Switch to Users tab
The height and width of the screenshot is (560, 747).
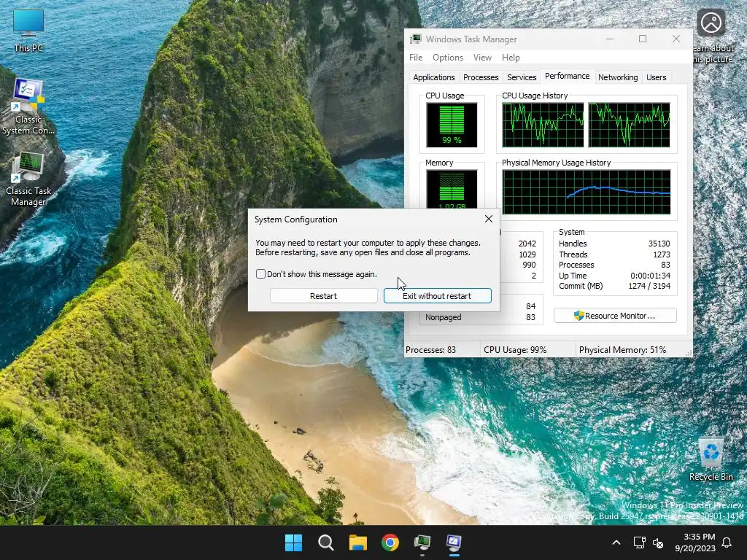pos(656,77)
